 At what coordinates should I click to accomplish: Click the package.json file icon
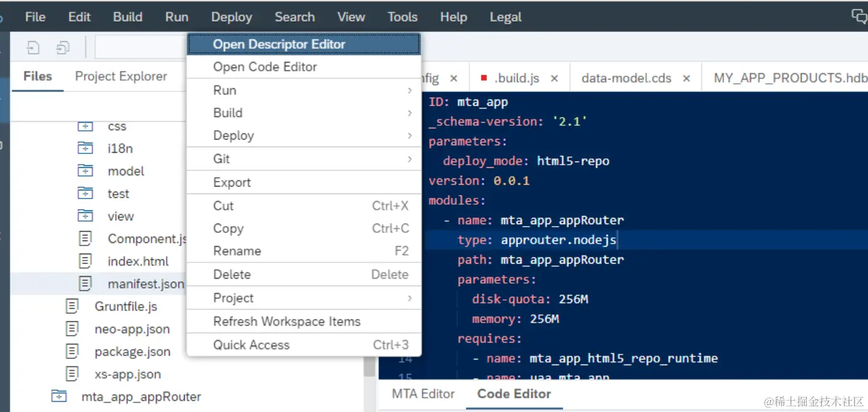pyautogui.click(x=73, y=351)
